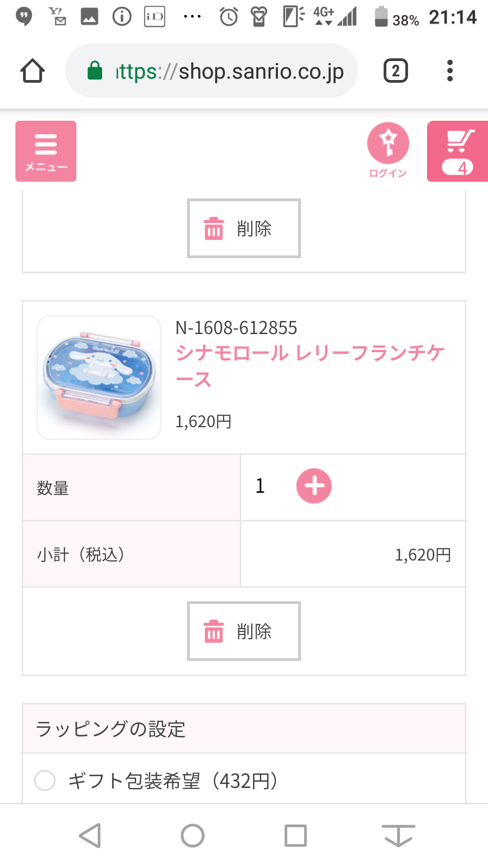Open the shopping cart with 4 items
Screen dimensions: 488x868
click(457, 151)
